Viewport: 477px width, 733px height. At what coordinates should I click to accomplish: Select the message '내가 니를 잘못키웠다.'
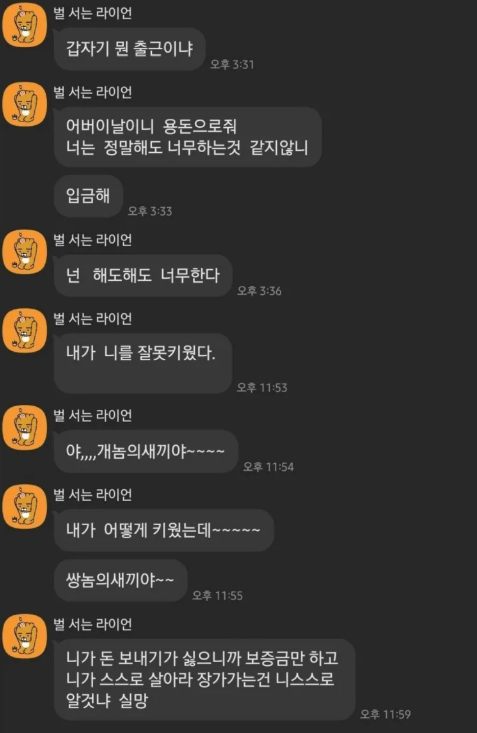tap(143, 363)
